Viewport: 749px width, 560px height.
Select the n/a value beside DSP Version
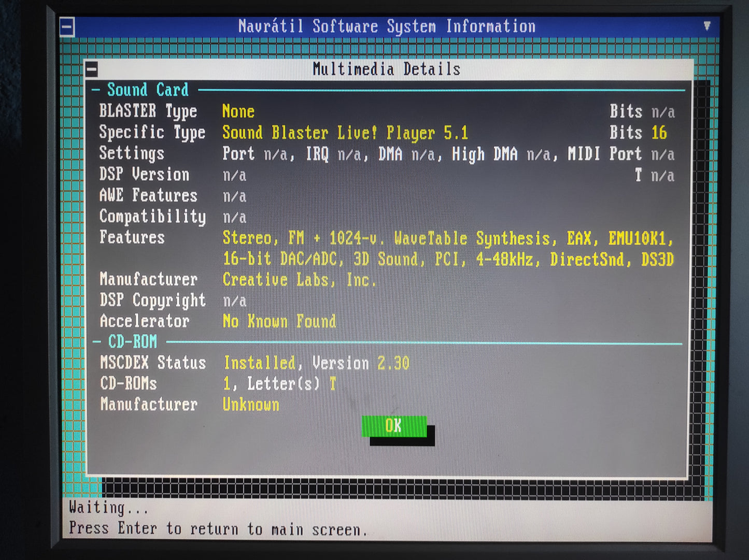click(x=234, y=176)
